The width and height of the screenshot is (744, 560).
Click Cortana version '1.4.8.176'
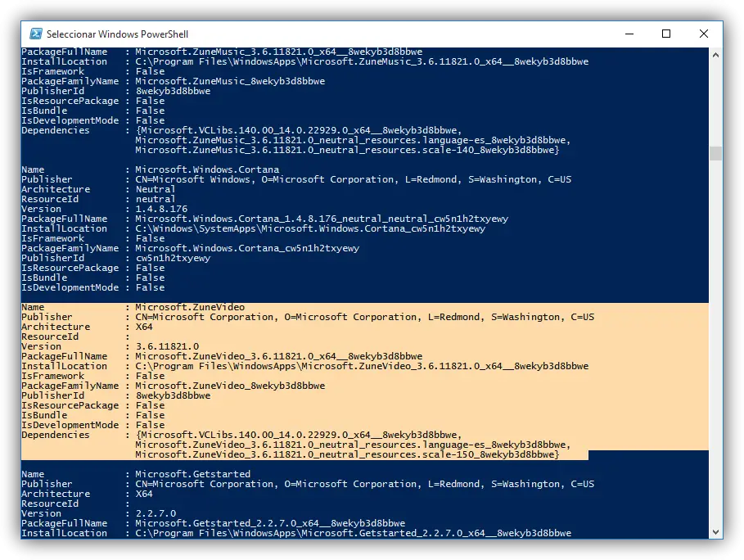coord(161,209)
